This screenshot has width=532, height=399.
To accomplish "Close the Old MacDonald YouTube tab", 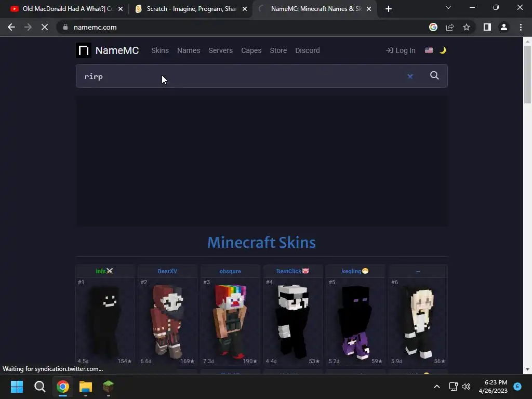I will pos(121,9).
